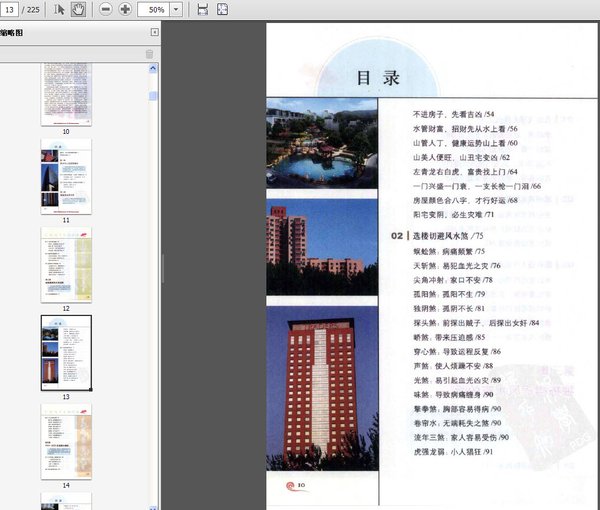Screen dimensions: 600x510
Task: Click the entry ending with /89
Action: coord(457,380)
